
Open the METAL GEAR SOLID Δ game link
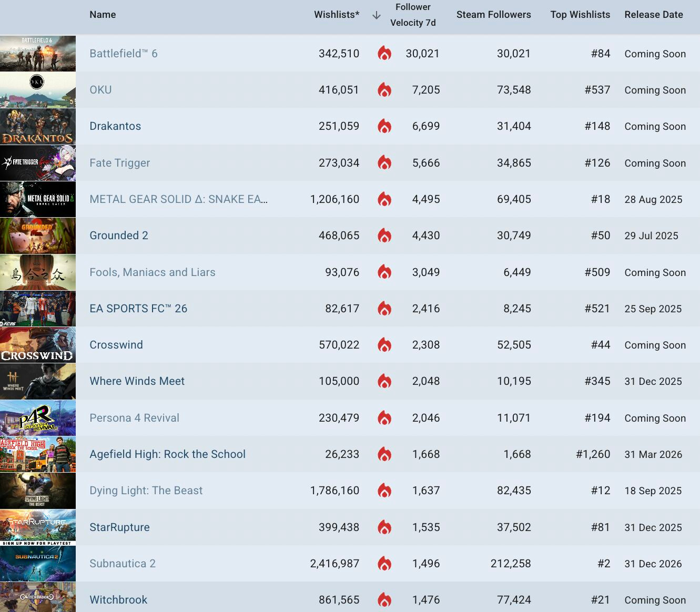pos(179,199)
